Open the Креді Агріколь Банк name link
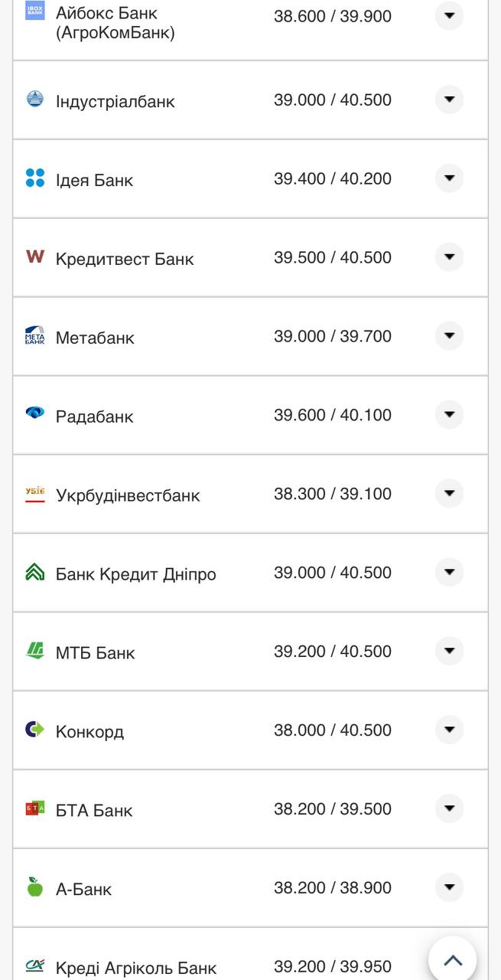Viewport: 501px width, 980px height. click(136, 969)
